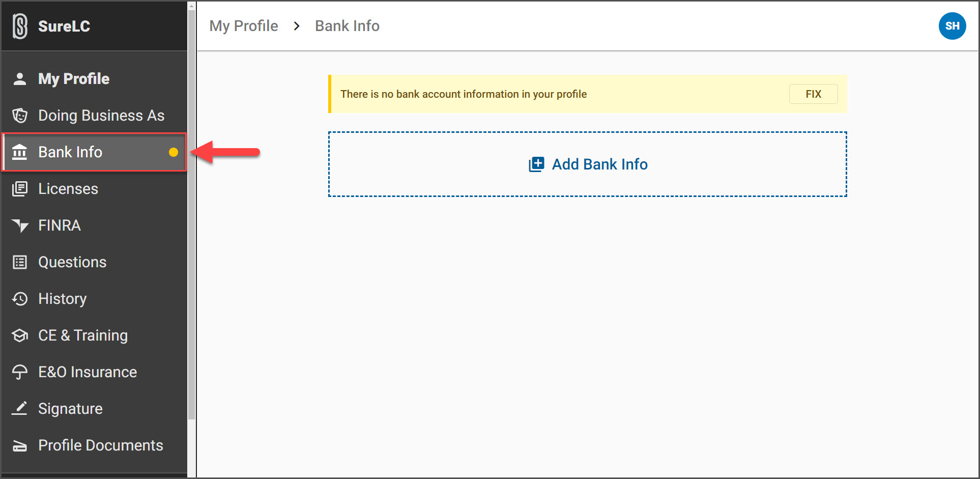Click the SureLC brand name
This screenshot has height=479, width=980.
pos(64,26)
